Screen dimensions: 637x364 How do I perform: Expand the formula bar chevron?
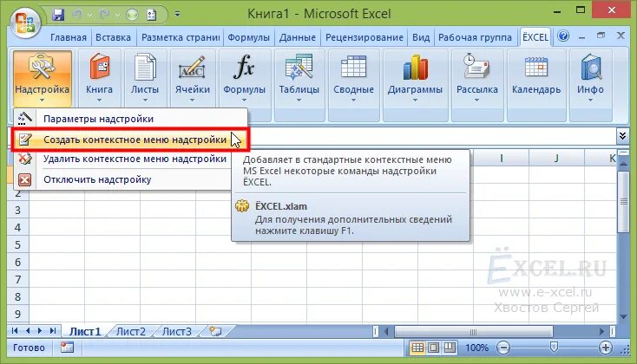pyautogui.click(x=622, y=135)
